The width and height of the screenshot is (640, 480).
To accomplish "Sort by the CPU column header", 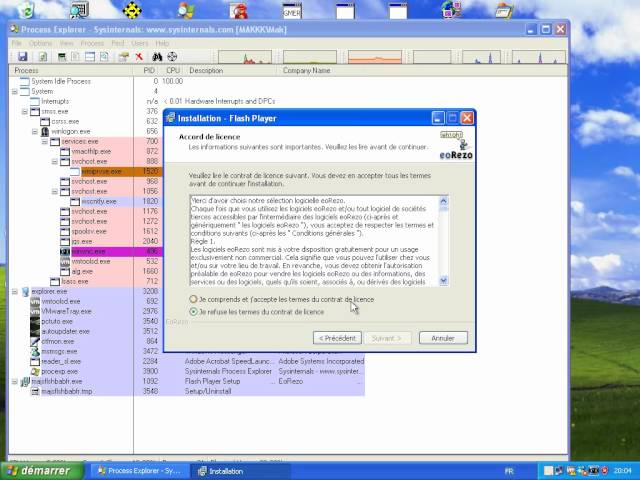I will click(173, 70).
